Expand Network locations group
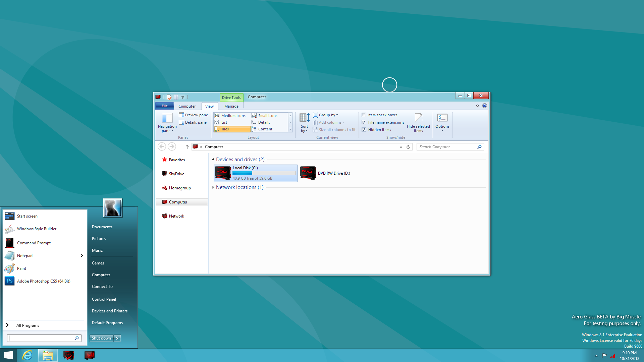Viewport: 644px width, 362px height. click(x=213, y=187)
